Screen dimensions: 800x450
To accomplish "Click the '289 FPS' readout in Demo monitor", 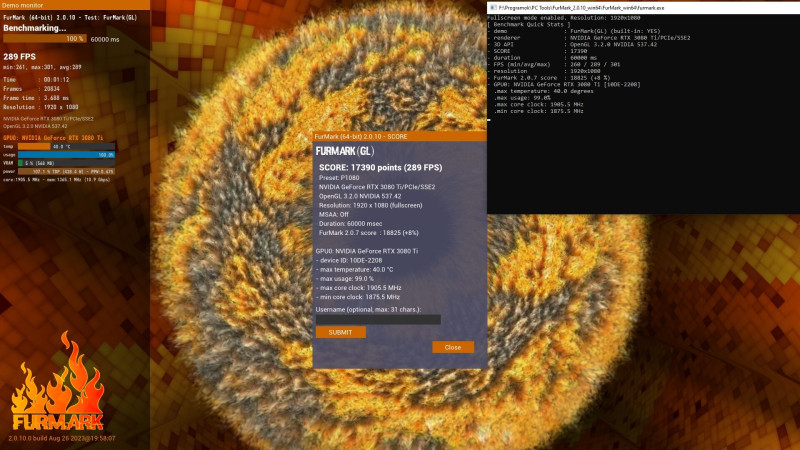I will pyautogui.click(x=19, y=57).
